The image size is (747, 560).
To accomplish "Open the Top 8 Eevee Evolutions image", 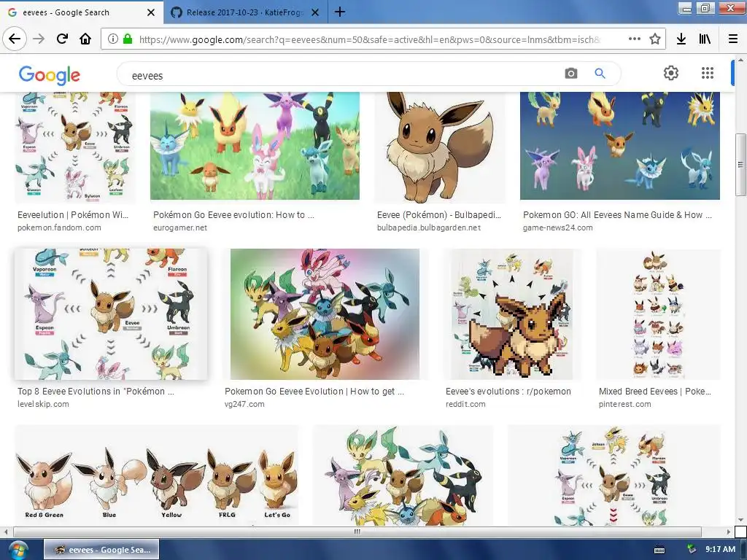I will [111, 314].
